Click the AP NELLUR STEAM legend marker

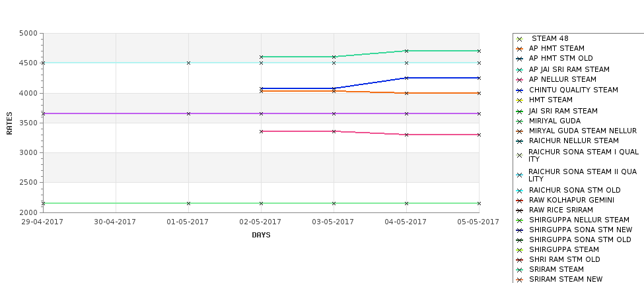520,80
